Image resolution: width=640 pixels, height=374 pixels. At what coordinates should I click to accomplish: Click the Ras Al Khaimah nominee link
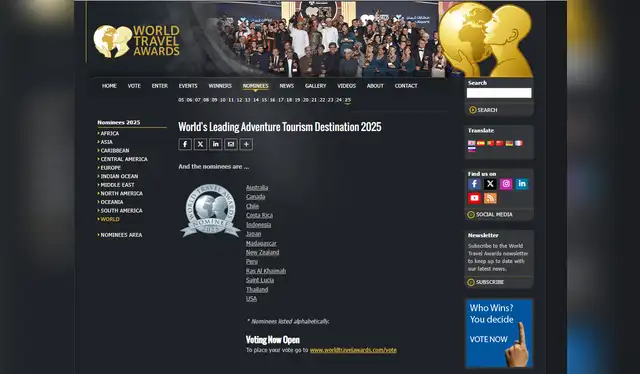pos(266,271)
